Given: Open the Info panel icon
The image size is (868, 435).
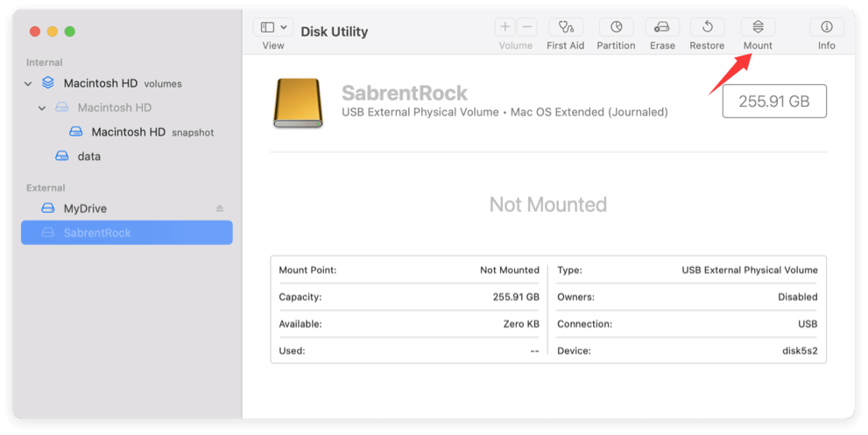Looking at the screenshot, I should (827, 26).
